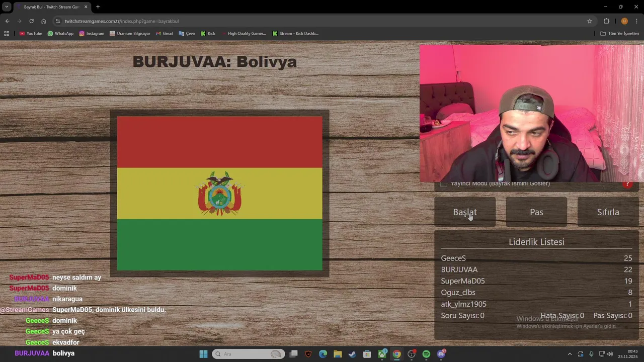View site information icon in address bar
Viewport: 644px width, 362px height.
[x=58, y=21]
